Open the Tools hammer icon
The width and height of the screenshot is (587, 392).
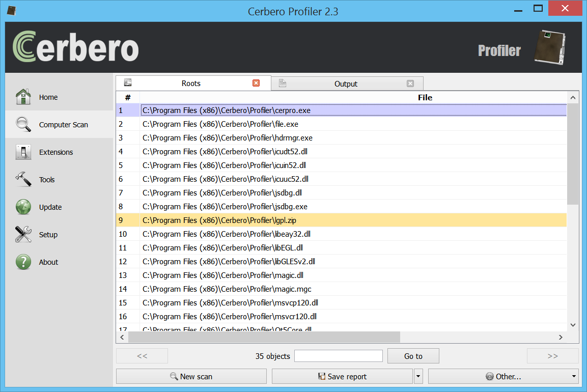pyautogui.click(x=23, y=179)
